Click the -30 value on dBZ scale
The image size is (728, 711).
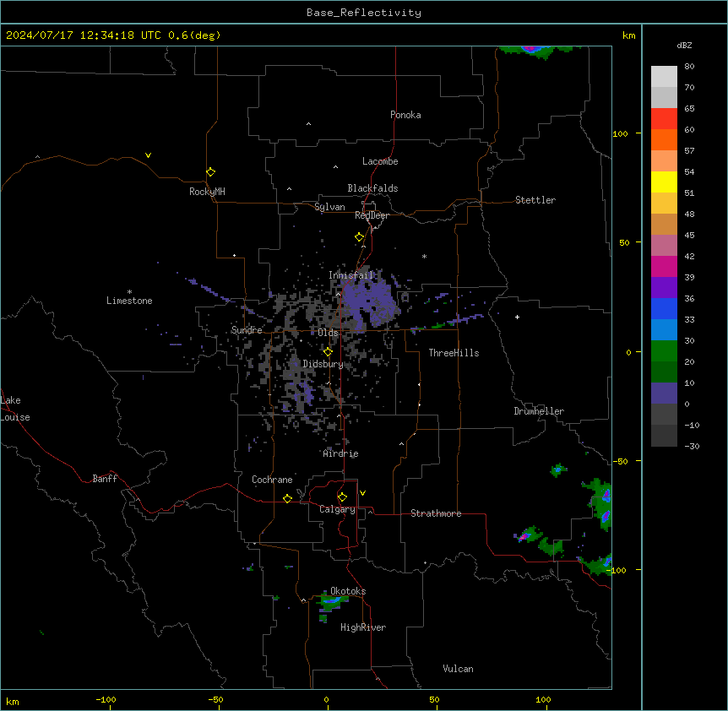(x=692, y=446)
